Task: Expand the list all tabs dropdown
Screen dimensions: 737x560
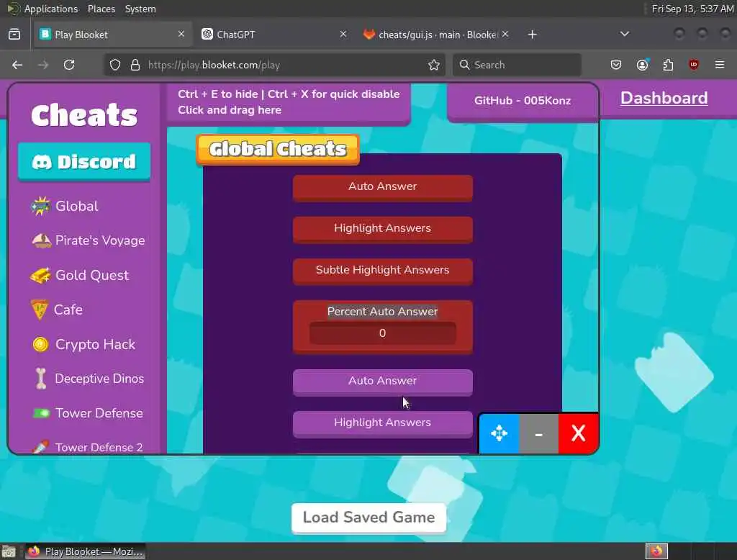Action: (x=624, y=34)
